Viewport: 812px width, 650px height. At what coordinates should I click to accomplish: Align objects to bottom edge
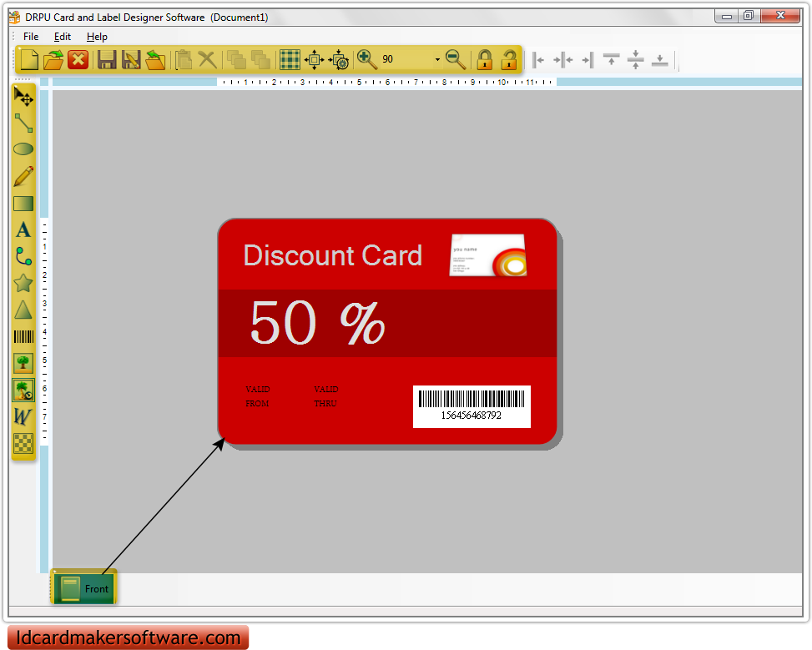(x=660, y=60)
